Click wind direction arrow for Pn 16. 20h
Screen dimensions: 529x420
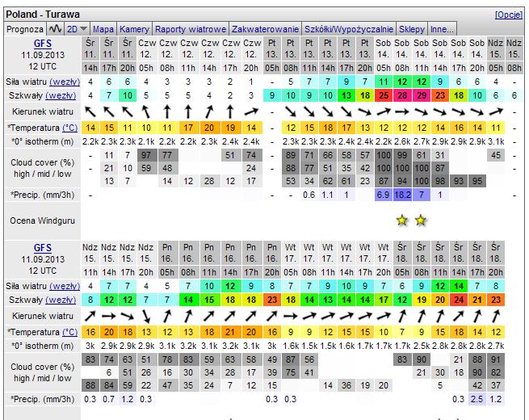coord(272,316)
